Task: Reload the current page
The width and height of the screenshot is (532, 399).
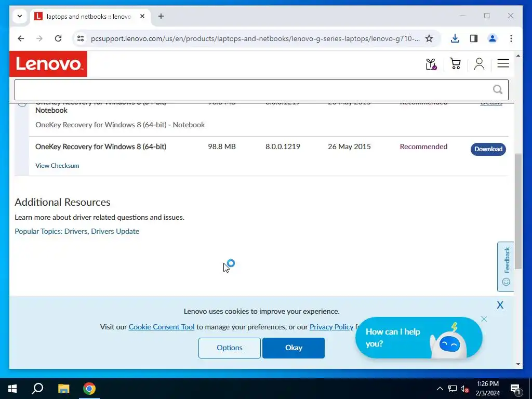Action: 58,38
